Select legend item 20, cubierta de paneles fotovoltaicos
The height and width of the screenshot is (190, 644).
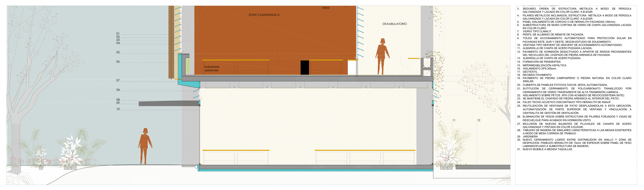(x=565, y=85)
